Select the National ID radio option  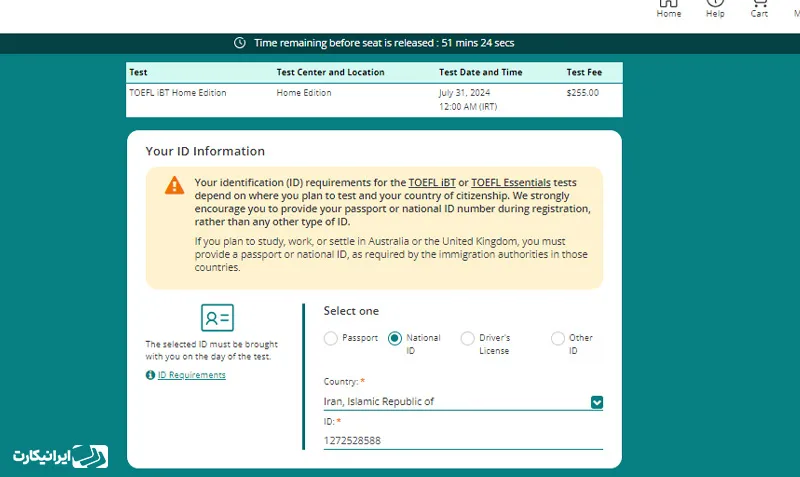click(395, 338)
